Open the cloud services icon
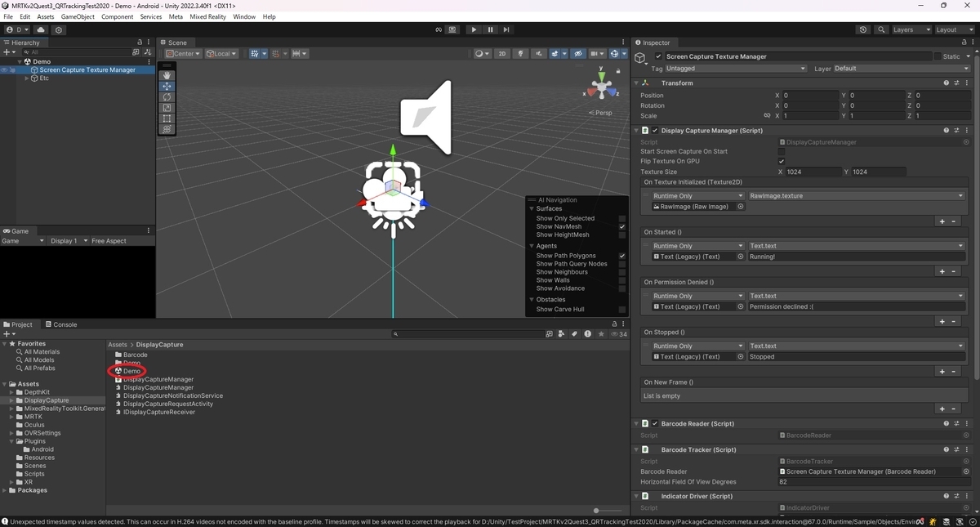This screenshot has width=980, height=527. point(41,29)
